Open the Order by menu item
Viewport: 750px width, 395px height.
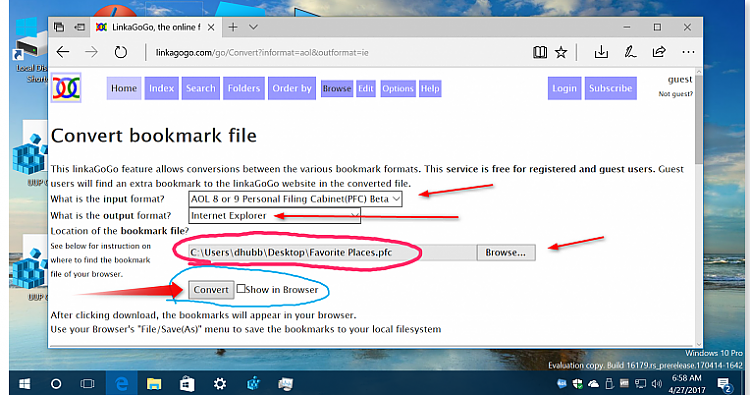click(292, 88)
